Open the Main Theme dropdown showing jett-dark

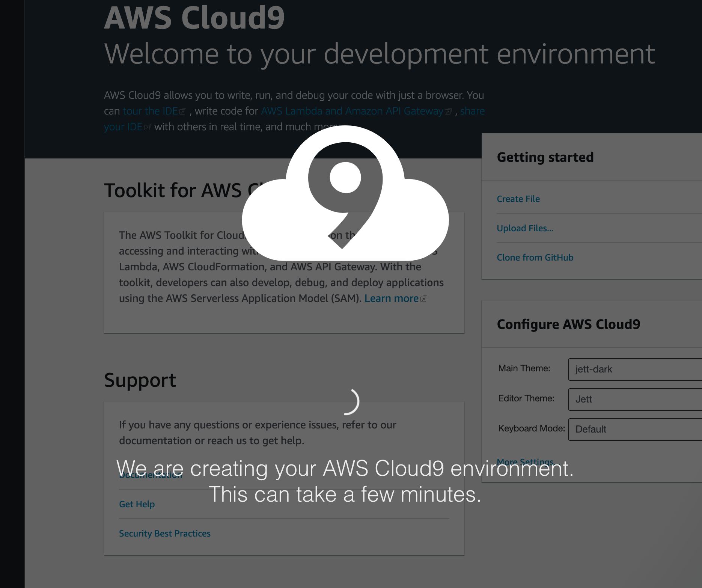(635, 369)
